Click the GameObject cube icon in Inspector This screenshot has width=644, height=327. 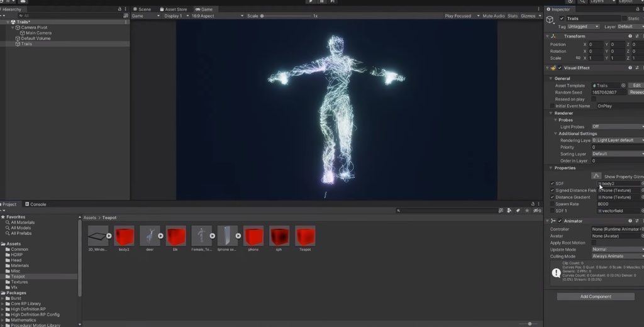click(550, 19)
